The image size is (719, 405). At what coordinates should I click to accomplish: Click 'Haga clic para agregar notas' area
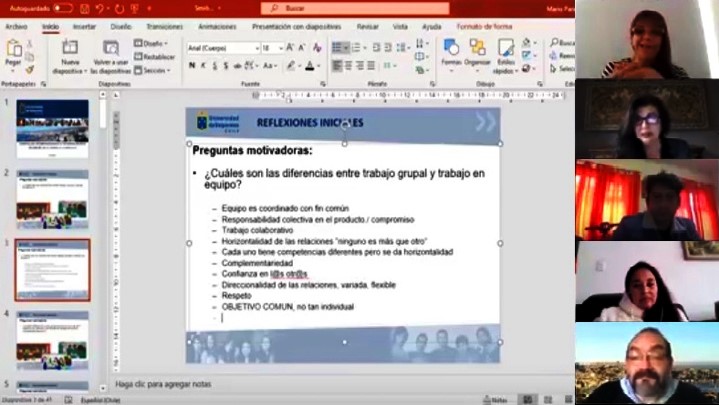point(163,384)
